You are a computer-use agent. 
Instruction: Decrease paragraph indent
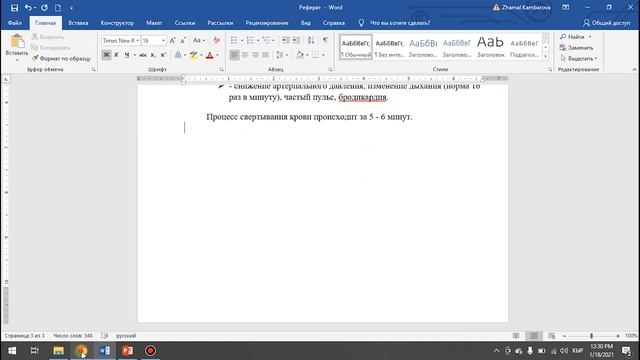(x=286, y=40)
